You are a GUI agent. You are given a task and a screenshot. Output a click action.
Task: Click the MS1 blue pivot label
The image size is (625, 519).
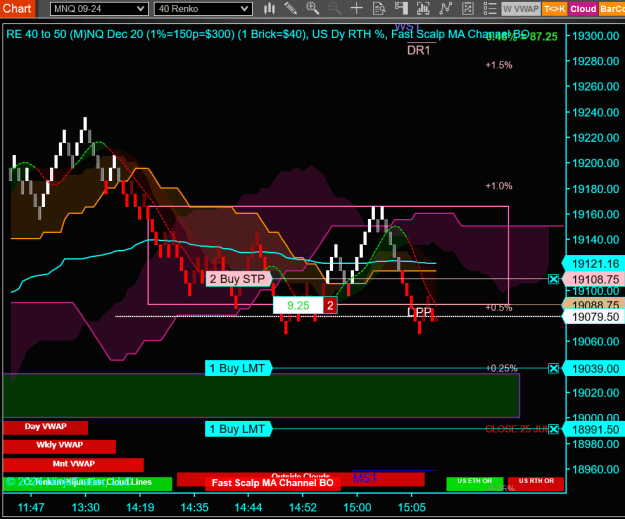click(365, 478)
